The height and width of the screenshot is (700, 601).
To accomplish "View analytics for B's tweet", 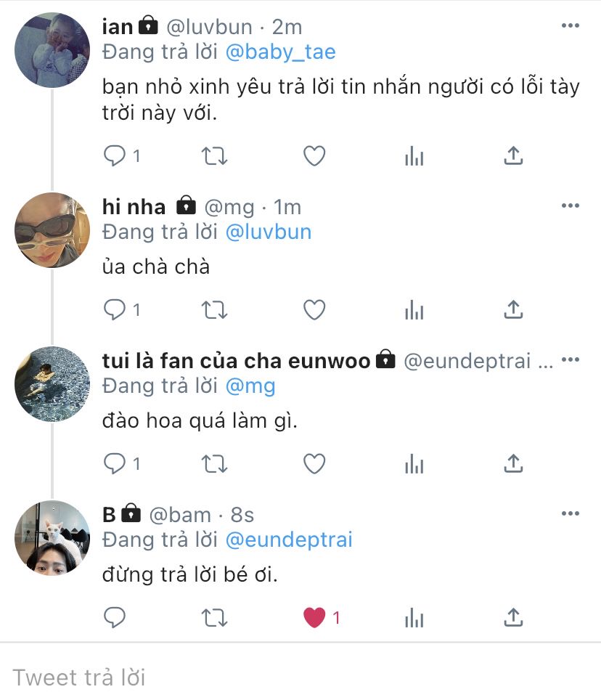I will (414, 618).
